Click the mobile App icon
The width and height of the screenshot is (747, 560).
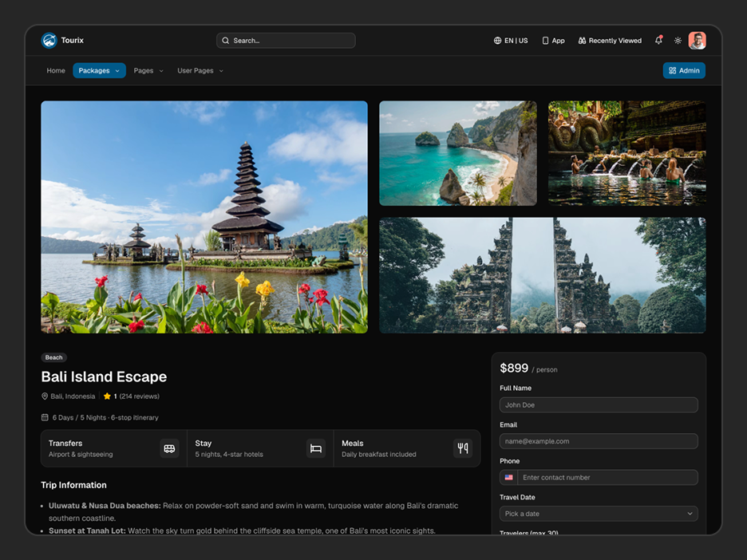pyautogui.click(x=545, y=41)
